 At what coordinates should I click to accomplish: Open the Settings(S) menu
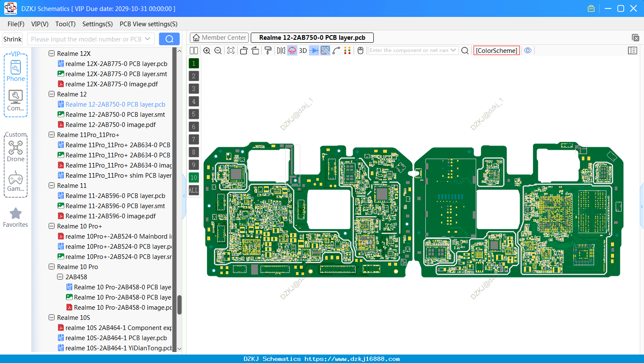point(98,24)
